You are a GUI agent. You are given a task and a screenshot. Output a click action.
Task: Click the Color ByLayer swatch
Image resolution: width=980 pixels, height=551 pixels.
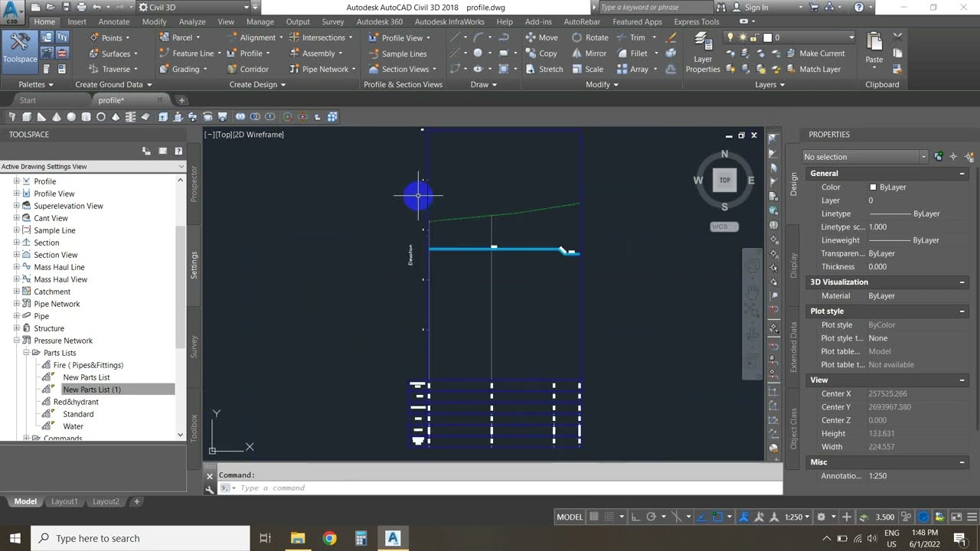[873, 187]
